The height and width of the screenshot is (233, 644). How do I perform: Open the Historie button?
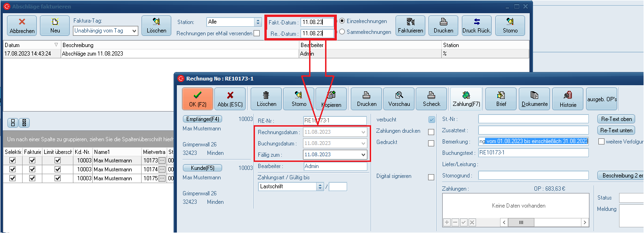tap(567, 99)
